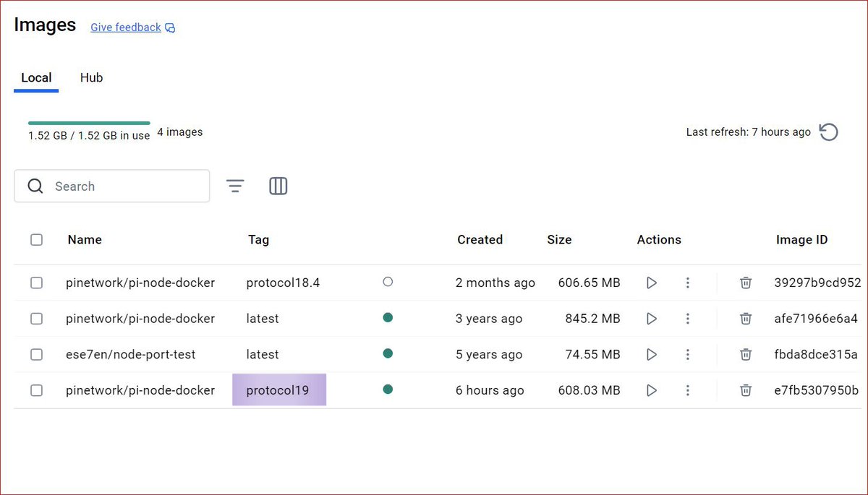Click the Image ID column header

tap(801, 240)
